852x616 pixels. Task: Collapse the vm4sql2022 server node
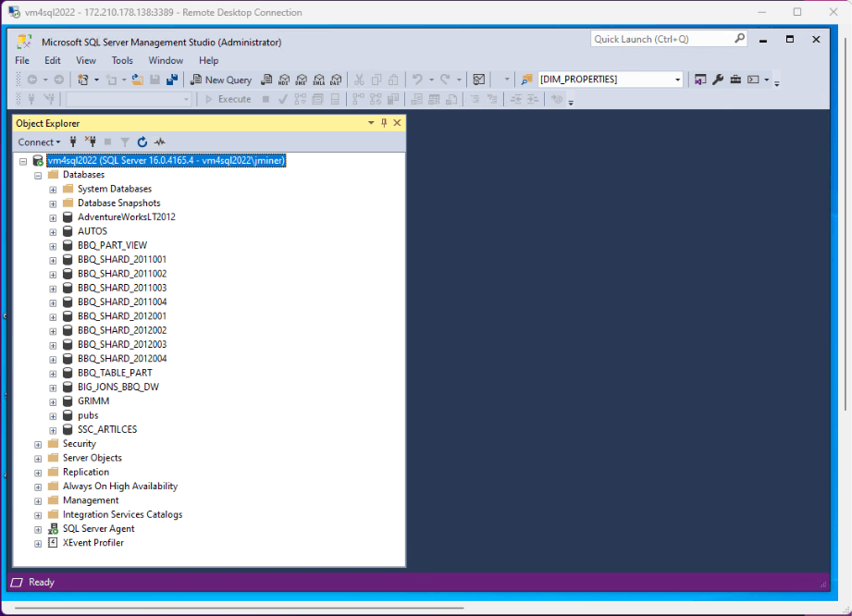click(x=23, y=161)
